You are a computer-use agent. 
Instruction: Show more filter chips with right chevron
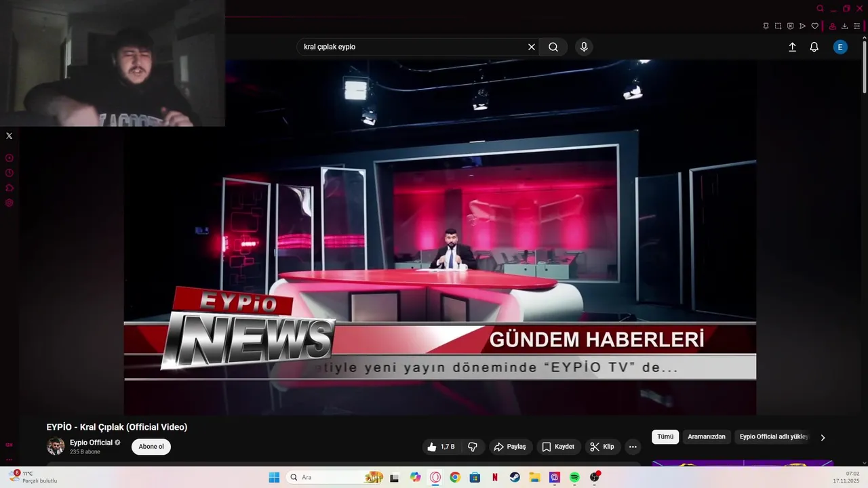[x=823, y=437]
